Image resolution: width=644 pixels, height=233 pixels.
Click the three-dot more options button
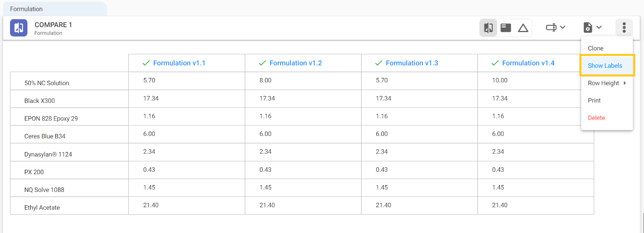coord(624,27)
